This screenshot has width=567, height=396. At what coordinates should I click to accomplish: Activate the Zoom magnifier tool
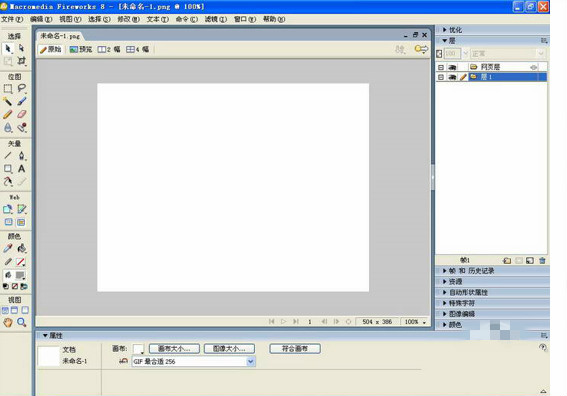(x=21, y=322)
